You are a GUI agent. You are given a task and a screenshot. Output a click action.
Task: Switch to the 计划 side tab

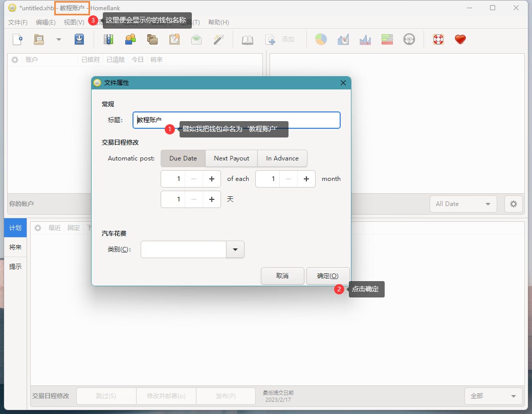click(15, 228)
